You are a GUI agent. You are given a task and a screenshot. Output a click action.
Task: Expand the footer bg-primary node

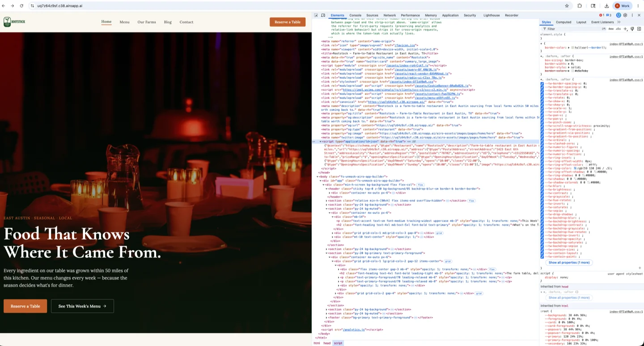point(326,317)
